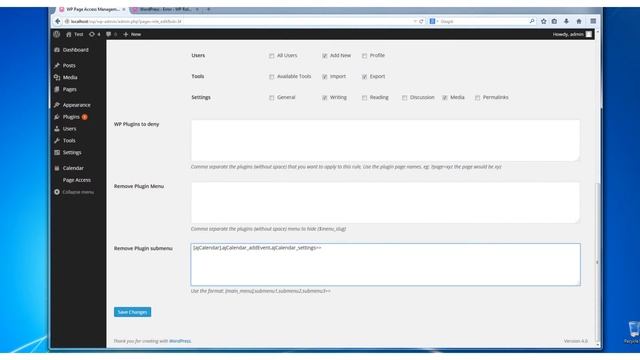Image resolution: width=640 pixels, height=360 pixels.
Task: Open the Appearance paintbrush icon
Action: (x=57, y=105)
